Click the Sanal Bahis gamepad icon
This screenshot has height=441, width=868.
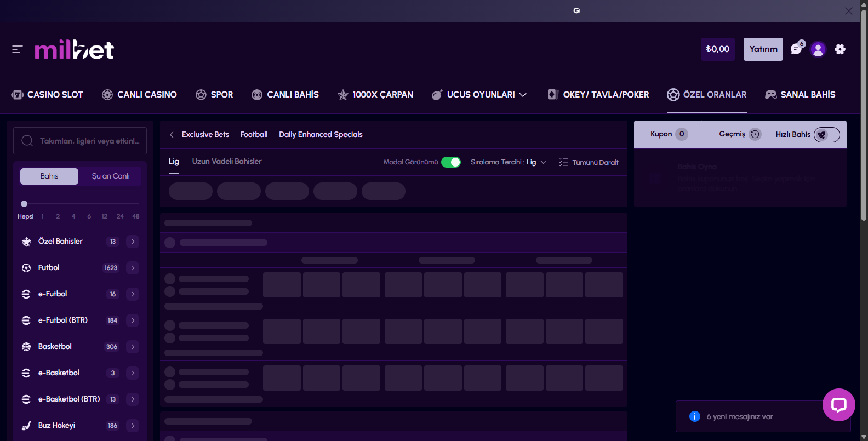tap(771, 95)
